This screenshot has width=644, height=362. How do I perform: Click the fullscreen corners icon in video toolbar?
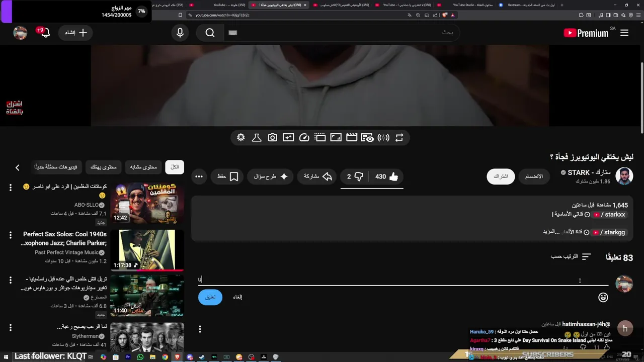pos(336,137)
